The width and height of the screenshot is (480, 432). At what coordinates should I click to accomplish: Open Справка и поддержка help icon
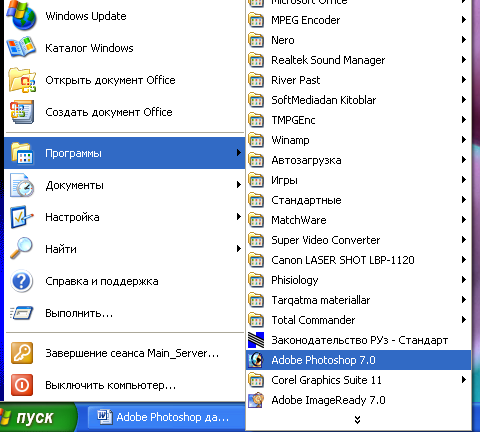[22, 281]
